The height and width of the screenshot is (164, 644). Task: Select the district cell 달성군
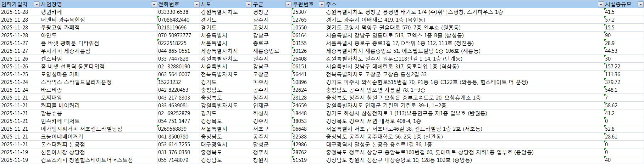pyautogui.click(x=272, y=145)
